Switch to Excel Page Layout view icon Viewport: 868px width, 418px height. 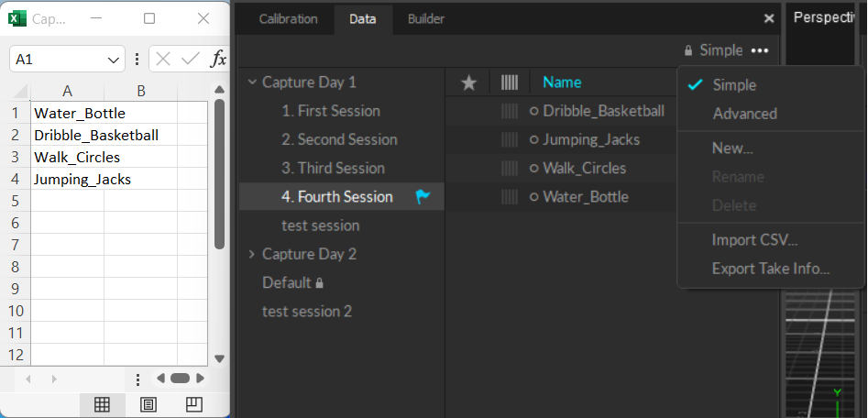(148, 404)
